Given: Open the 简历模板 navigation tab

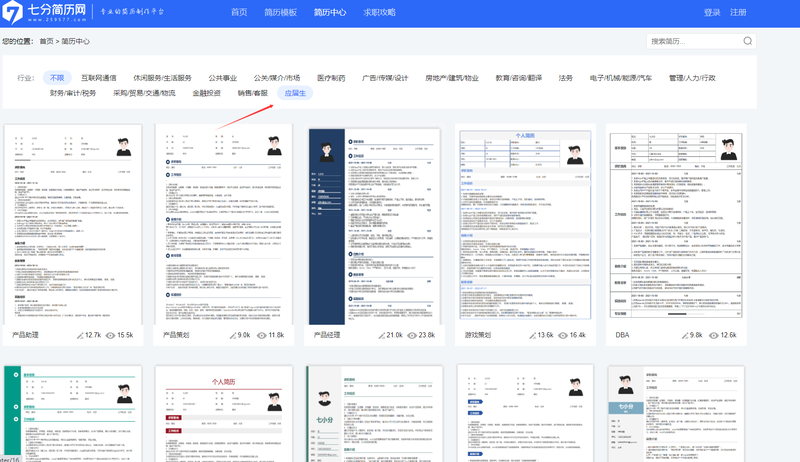Looking at the screenshot, I should 281,12.
